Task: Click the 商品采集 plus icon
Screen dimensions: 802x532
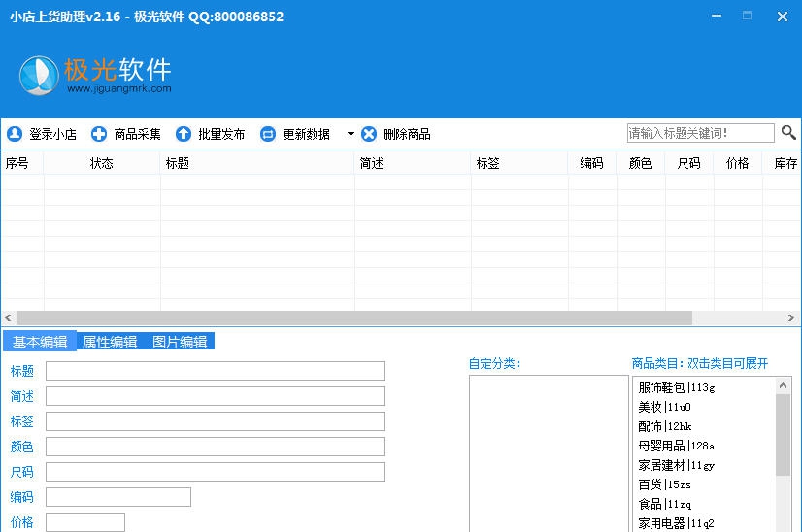Action: [x=99, y=134]
